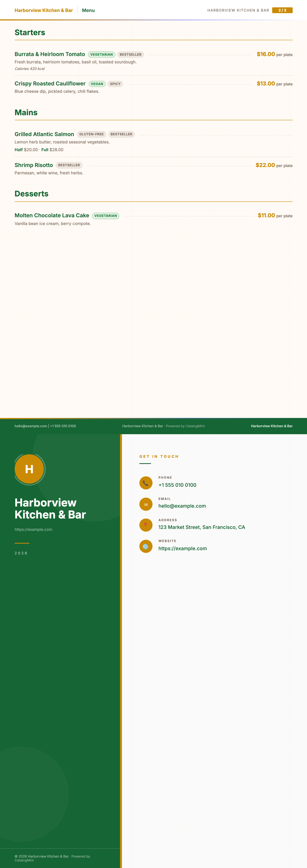Click the $22.00 price
Viewport: 307px width, 868px height.
point(265,165)
